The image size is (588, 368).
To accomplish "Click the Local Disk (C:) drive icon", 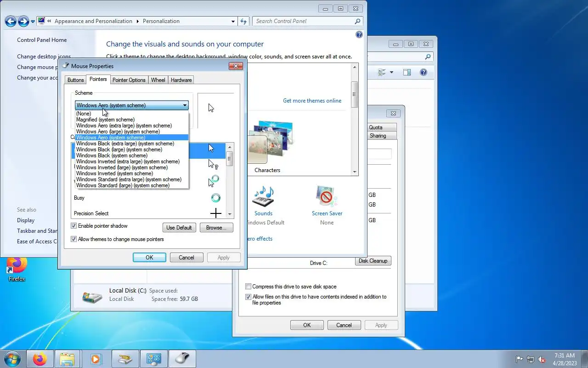I will [92, 297].
